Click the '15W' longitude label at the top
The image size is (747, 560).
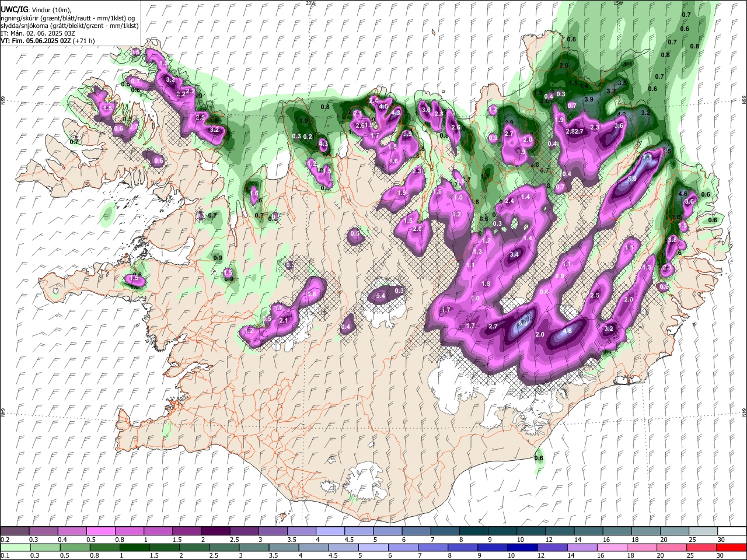618,3
